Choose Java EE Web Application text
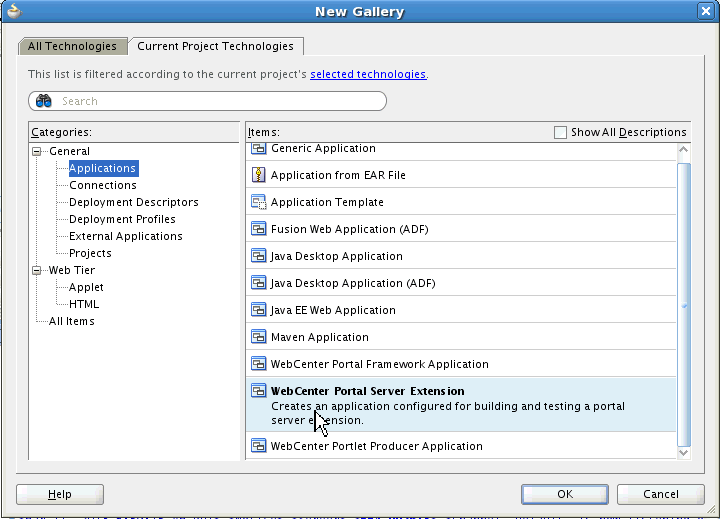This screenshot has width=720, height=519. (x=333, y=310)
